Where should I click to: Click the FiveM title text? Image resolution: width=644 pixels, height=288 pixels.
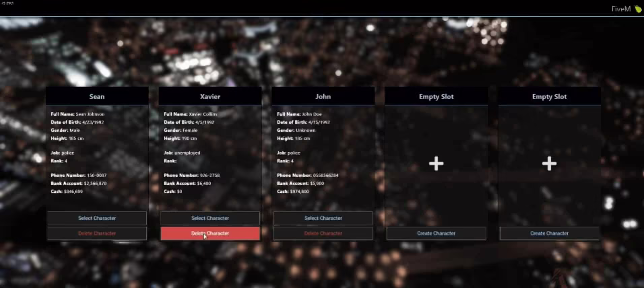(x=621, y=9)
